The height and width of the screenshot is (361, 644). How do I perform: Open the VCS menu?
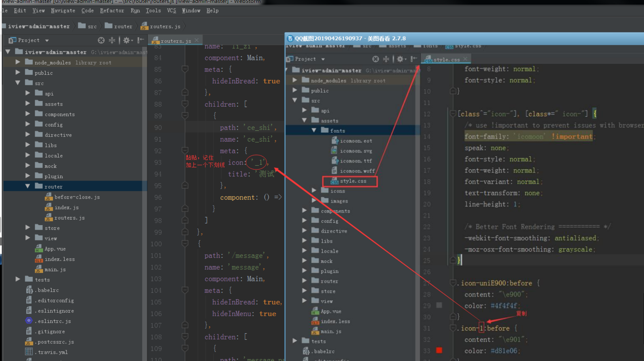pyautogui.click(x=171, y=10)
